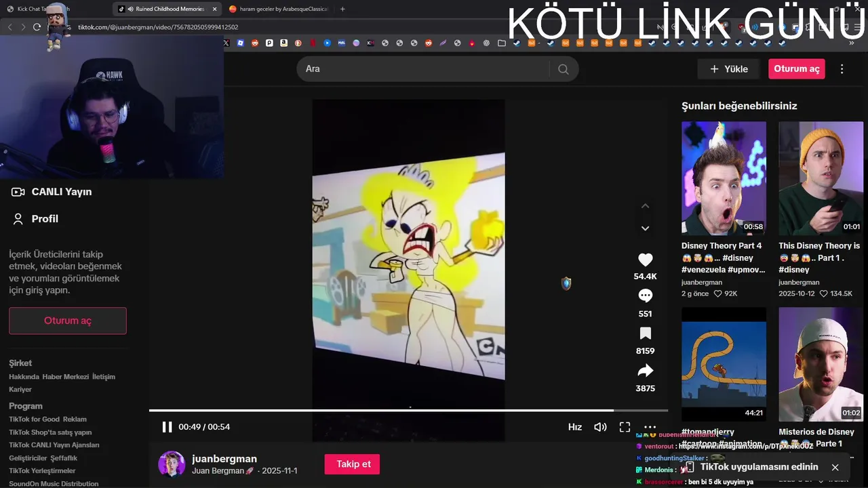
Task: Click the Yükle upload button
Action: [728, 69]
